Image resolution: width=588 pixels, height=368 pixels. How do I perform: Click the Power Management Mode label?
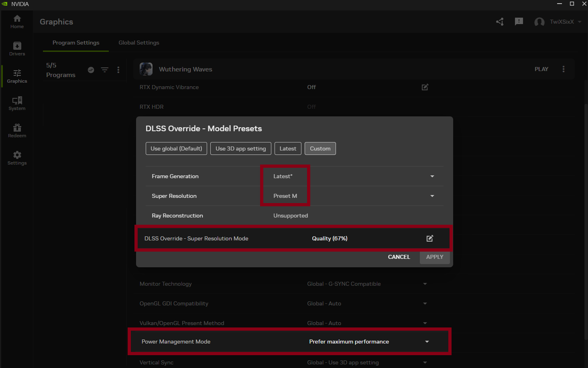pos(176,342)
